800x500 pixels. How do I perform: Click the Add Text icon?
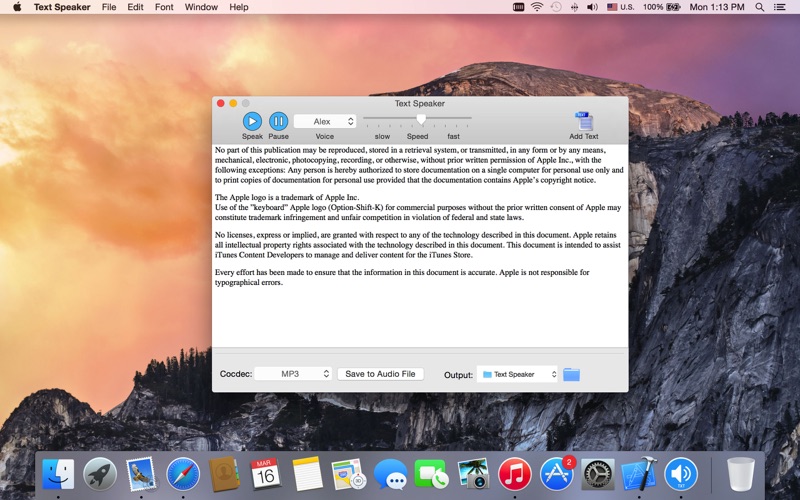tap(584, 121)
